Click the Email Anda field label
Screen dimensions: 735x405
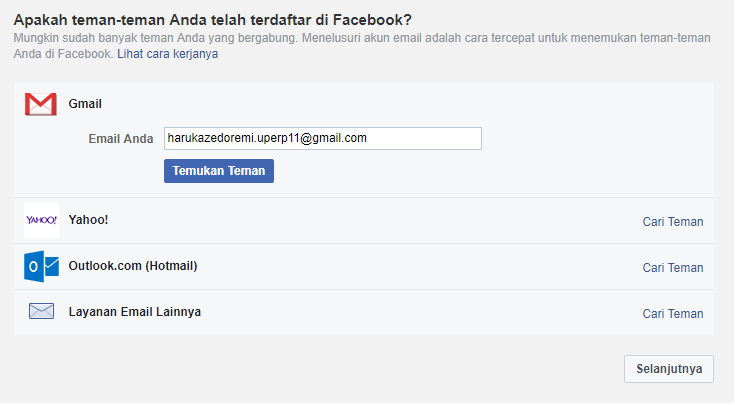coord(121,138)
